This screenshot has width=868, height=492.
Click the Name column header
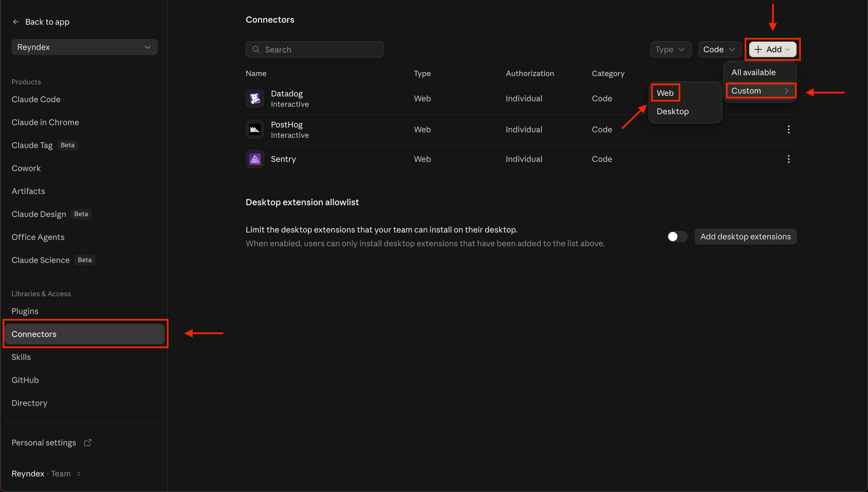[x=256, y=74]
